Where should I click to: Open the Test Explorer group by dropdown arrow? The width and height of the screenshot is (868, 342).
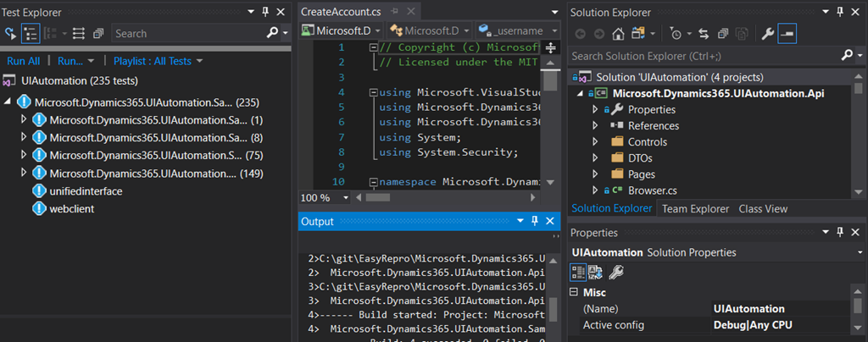click(64, 34)
